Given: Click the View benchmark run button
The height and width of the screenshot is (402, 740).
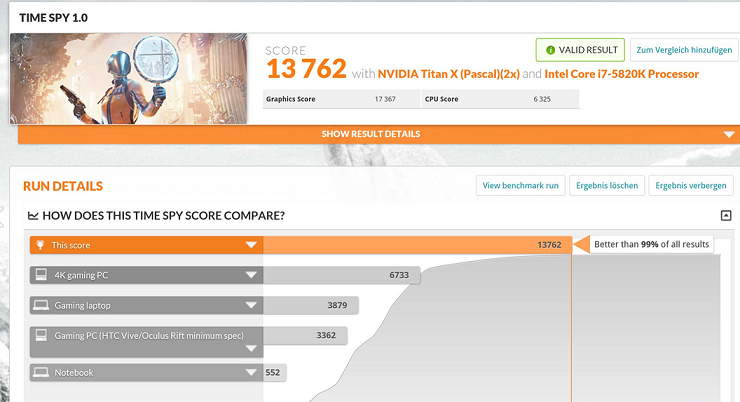Looking at the screenshot, I should pyautogui.click(x=520, y=185).
